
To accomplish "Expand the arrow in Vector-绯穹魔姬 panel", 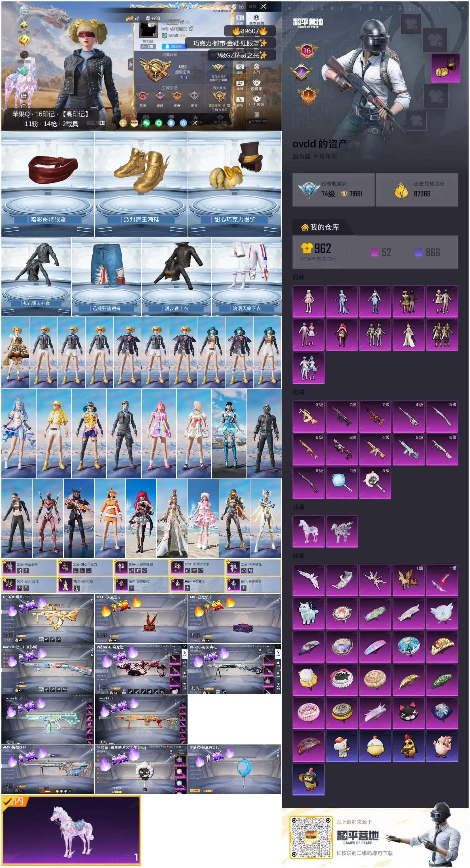I will point(184,653).
